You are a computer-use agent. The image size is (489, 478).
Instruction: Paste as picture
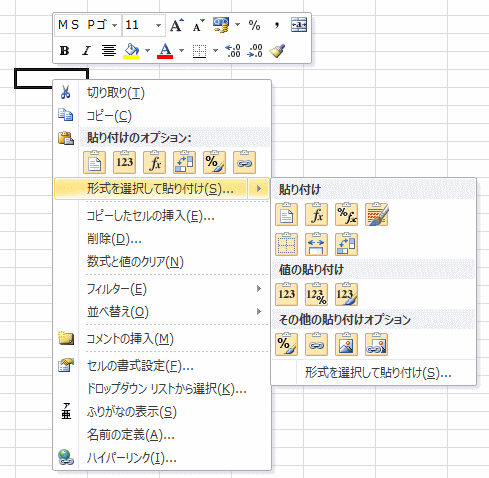click(346, 344)
